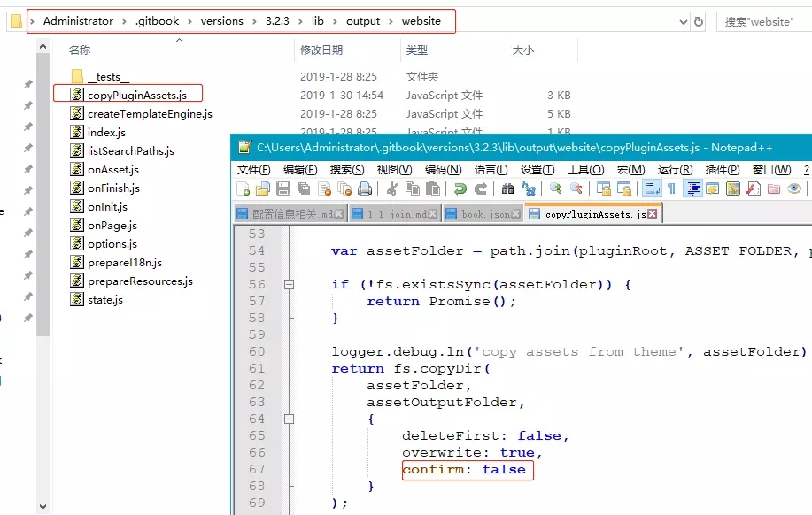Click the navigation pane scroll down arrow
Viewport: 812px width, 515px height.
click(x=43, y=507)
